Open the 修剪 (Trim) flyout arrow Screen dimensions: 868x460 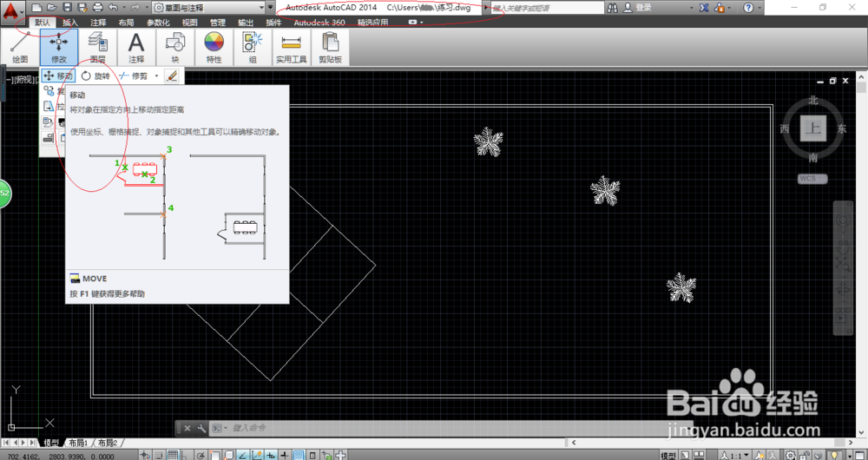(156, 76)
